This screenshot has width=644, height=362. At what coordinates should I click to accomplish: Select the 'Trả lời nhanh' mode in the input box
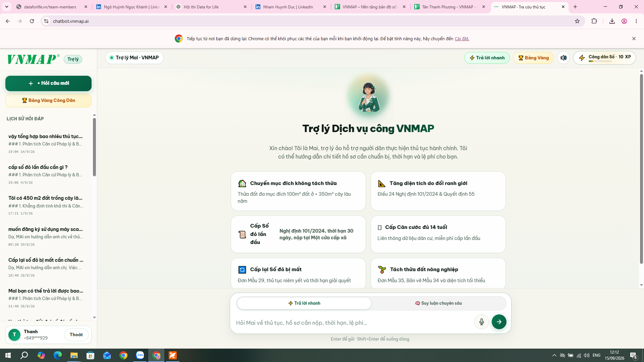tap(304, 303)
